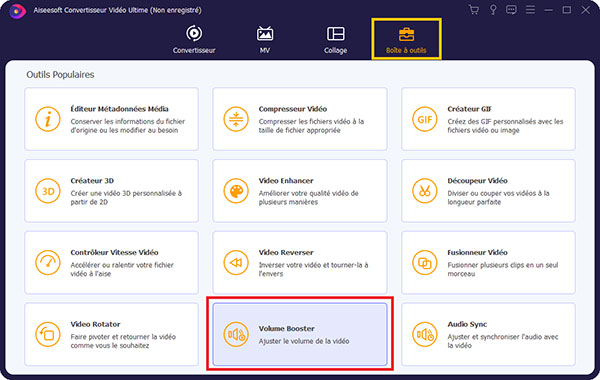The image size is (600, 380).
Task: Click the Video Rotator icon
Action: click(48, 334)
